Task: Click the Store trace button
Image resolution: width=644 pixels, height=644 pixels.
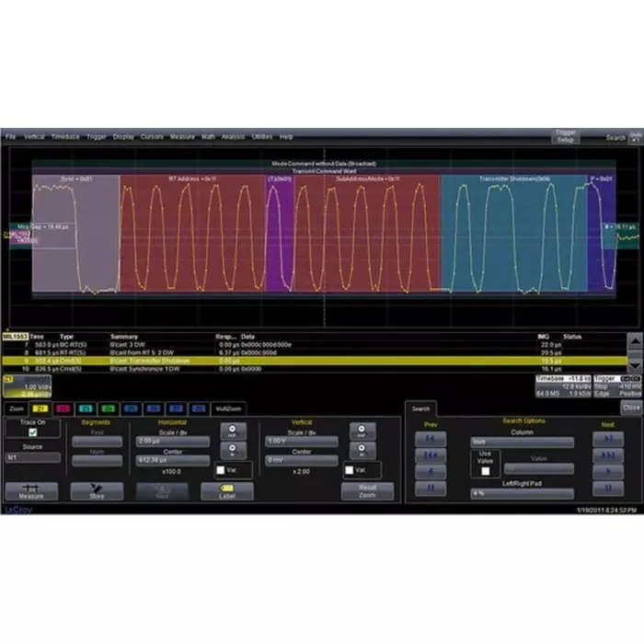Action: 97,491
